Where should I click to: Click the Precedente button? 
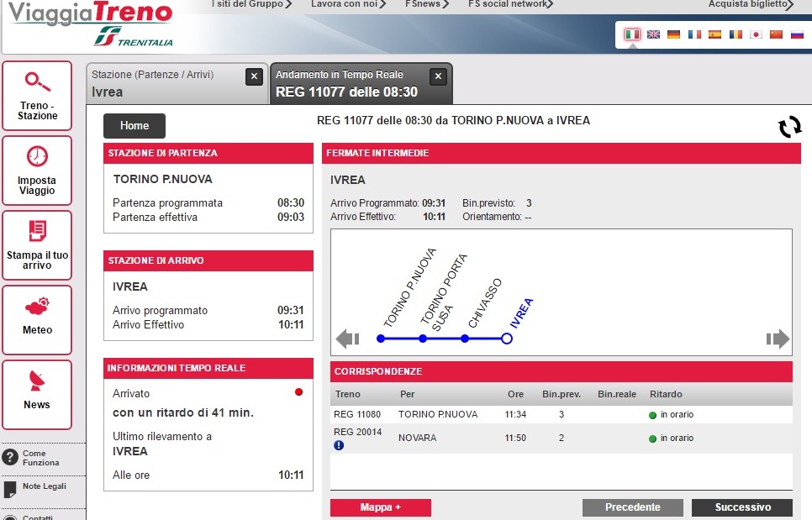(x=633, y=507)
